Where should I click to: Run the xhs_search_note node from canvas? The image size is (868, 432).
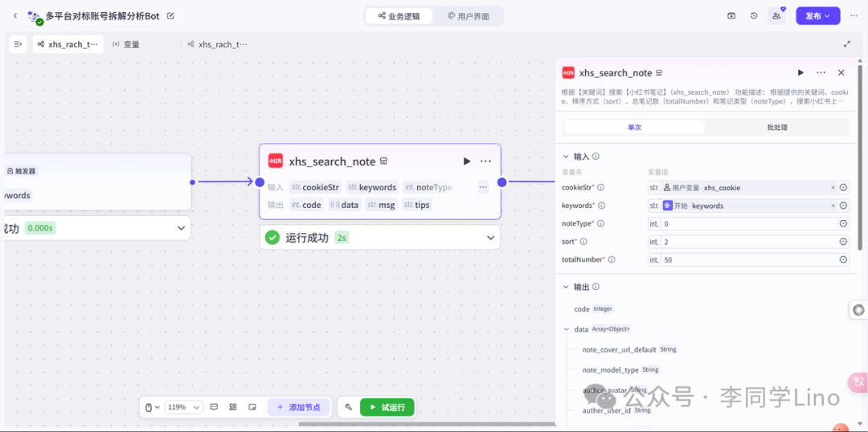click(x=467, y=161)
